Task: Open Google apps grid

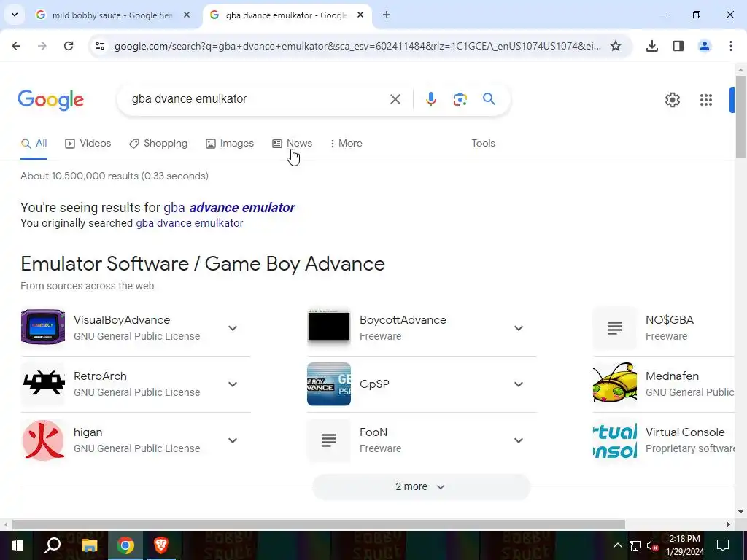Action: click(705, 99)
